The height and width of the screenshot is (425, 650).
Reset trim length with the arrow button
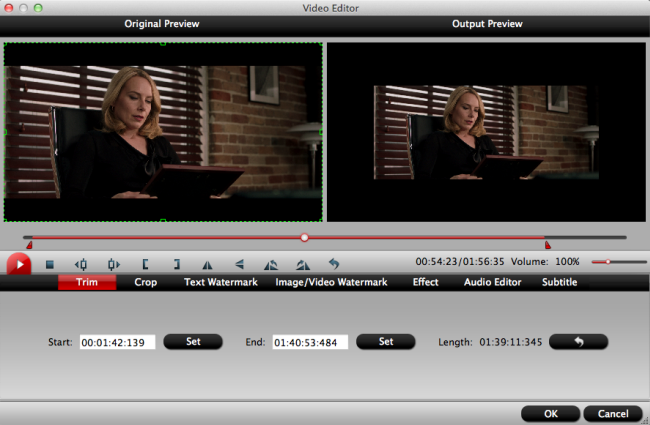point(579,342)
